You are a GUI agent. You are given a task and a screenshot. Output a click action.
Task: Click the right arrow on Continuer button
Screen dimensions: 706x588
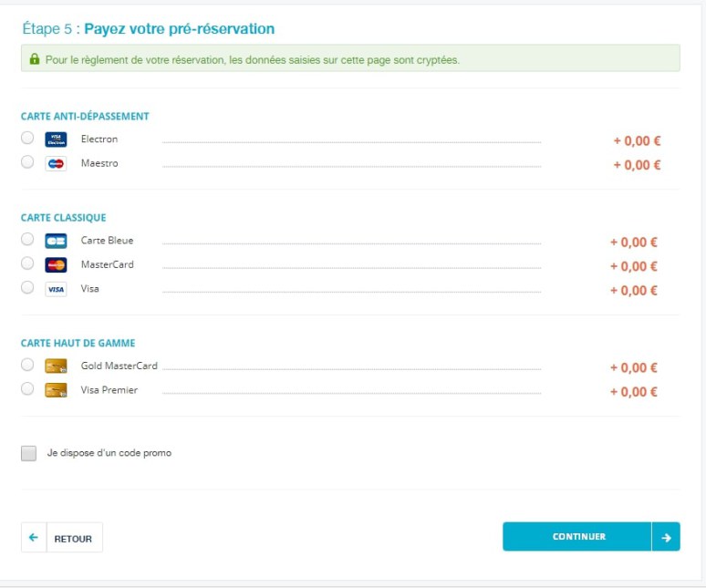pyautogui.click(x=666, y=537)
